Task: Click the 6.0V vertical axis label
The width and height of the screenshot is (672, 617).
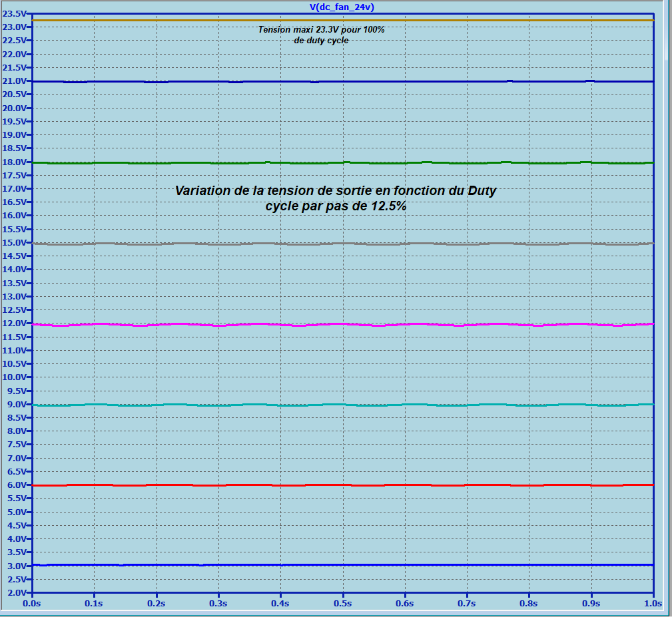Action: [16, 485]
